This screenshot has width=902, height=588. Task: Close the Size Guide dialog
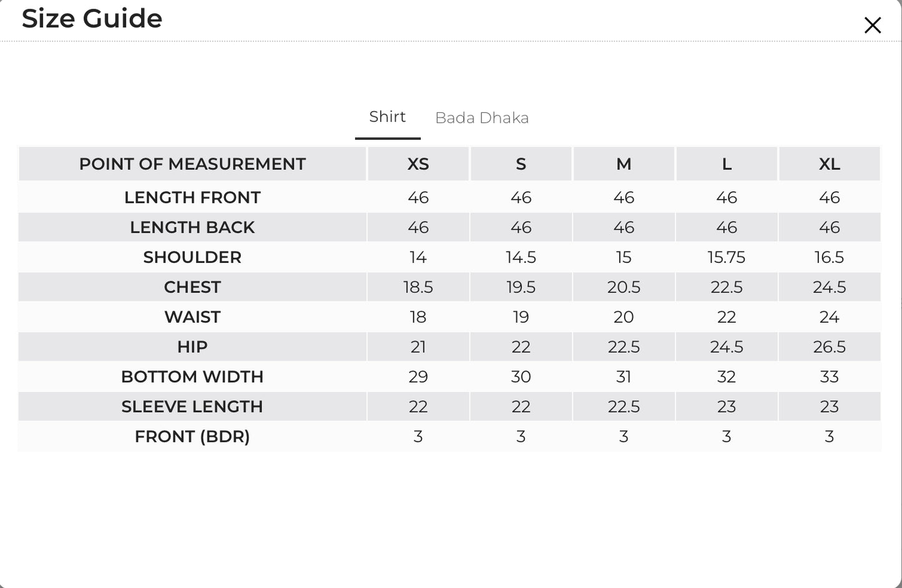pos(872,25)
